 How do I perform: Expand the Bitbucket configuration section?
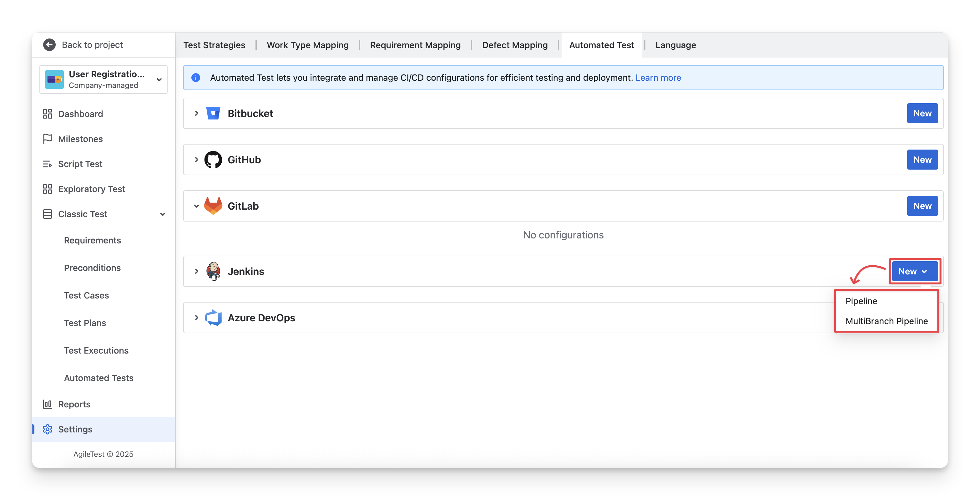196,114
